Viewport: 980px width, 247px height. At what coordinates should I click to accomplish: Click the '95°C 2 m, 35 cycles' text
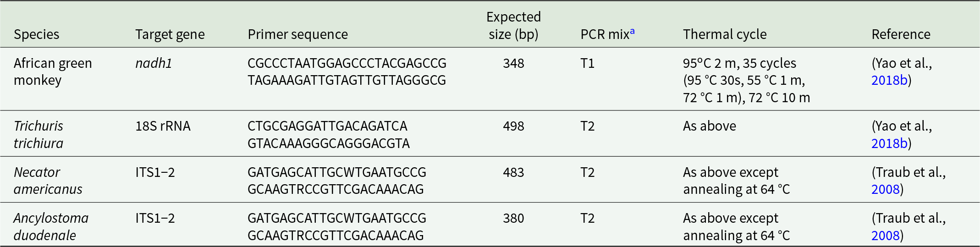coord(739,63)
